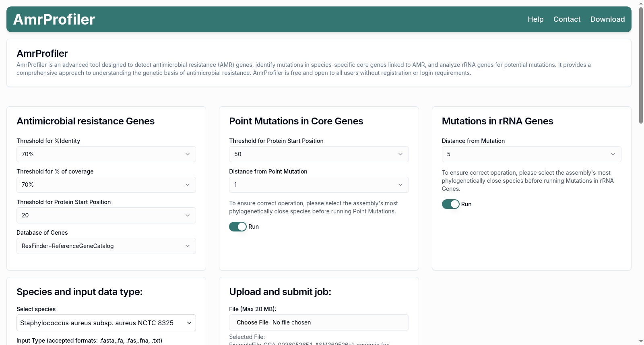Click the AmrProfiler description card title

[x=42, y=54]
